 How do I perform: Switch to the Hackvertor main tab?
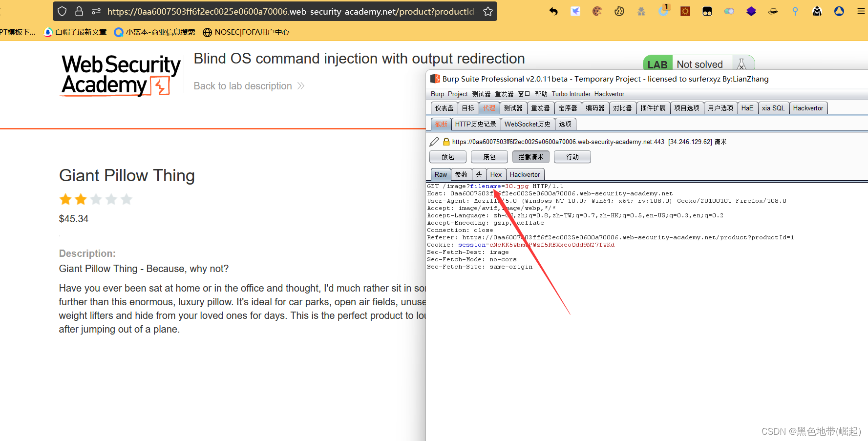click(808, 108)
